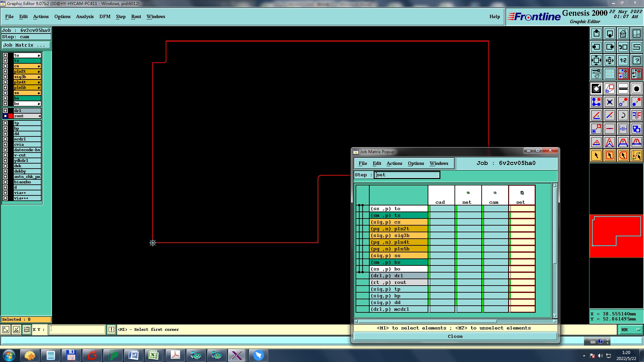
Task: Click the rotate arrow tool icon
Action: tap(623, 115)
